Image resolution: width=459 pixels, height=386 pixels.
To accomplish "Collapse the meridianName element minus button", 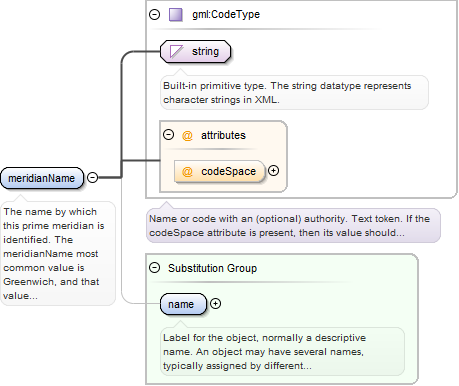I will click(93, 177).
